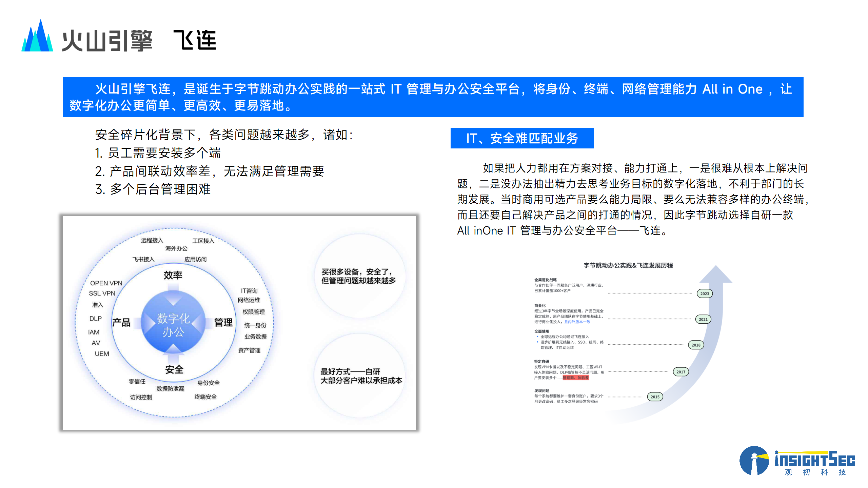Click the 2015 timeline marker
Image resolution: width=868 pixels, height=488 pixels.
click(x=655, y=397)
